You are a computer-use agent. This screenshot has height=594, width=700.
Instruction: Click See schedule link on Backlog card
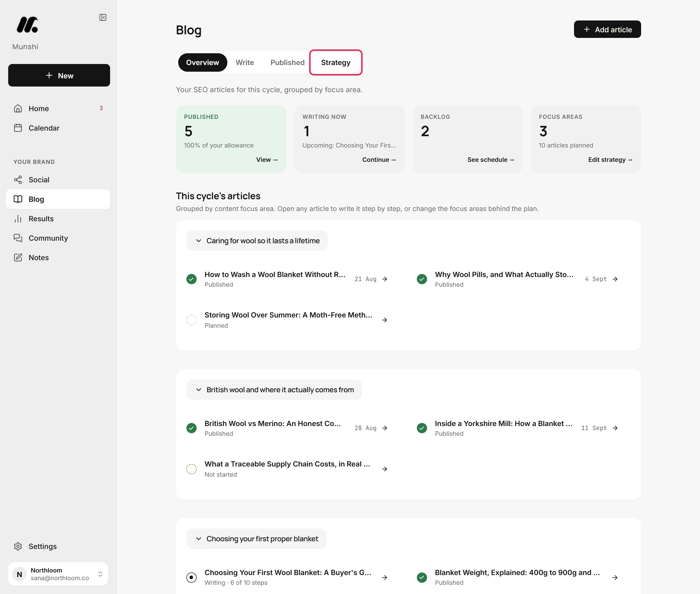coord(491,160)
